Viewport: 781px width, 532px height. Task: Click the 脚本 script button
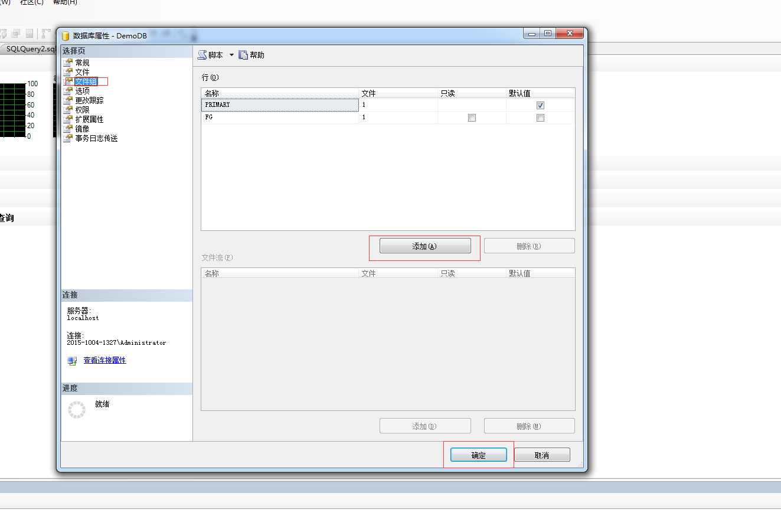point(211,55)
